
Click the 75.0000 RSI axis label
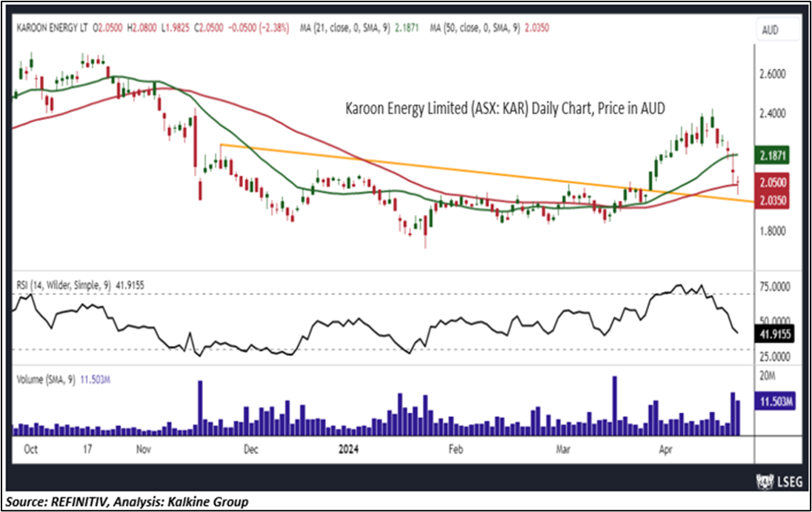click(775, 287)
